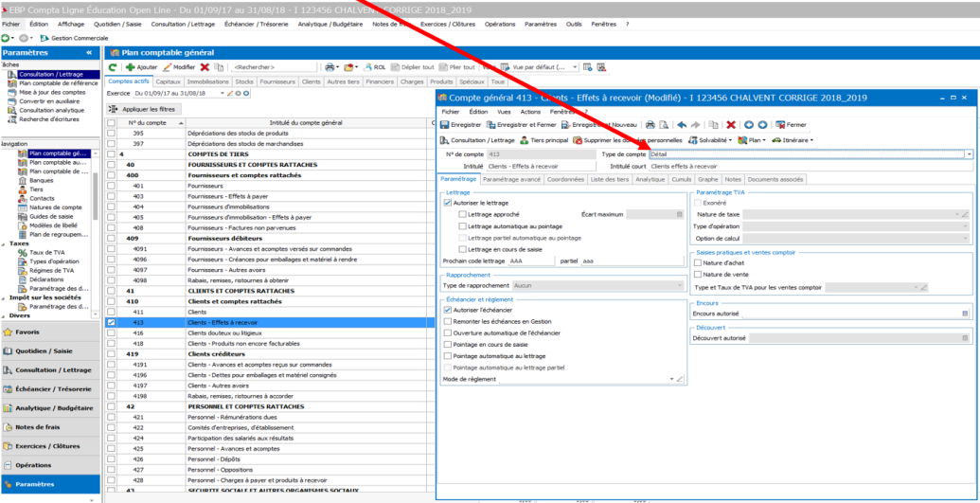The width and height of the screenshot is (980, 503).
Task: Uncheck the row checkbox for account 413
Action: (x=111, y=323)
